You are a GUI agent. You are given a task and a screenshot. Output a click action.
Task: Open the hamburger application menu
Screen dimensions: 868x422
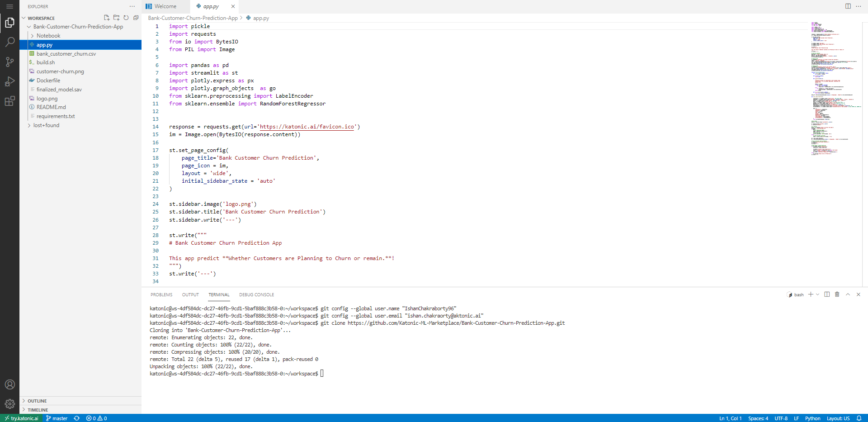pos(9,6)
